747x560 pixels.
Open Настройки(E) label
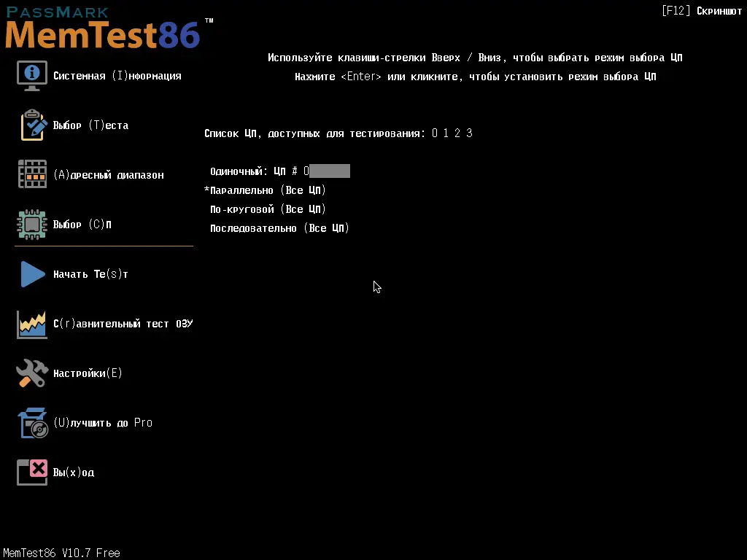coord(88,373)
